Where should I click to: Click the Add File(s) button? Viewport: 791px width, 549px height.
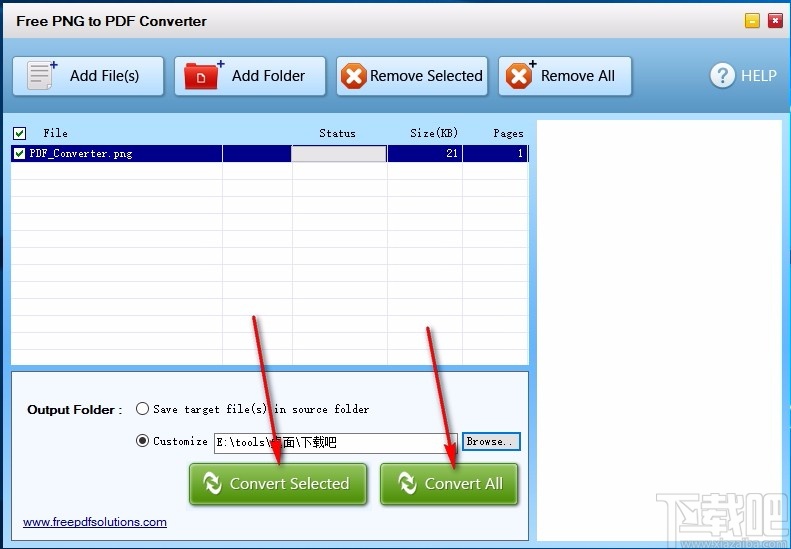(x=88, y=76)
